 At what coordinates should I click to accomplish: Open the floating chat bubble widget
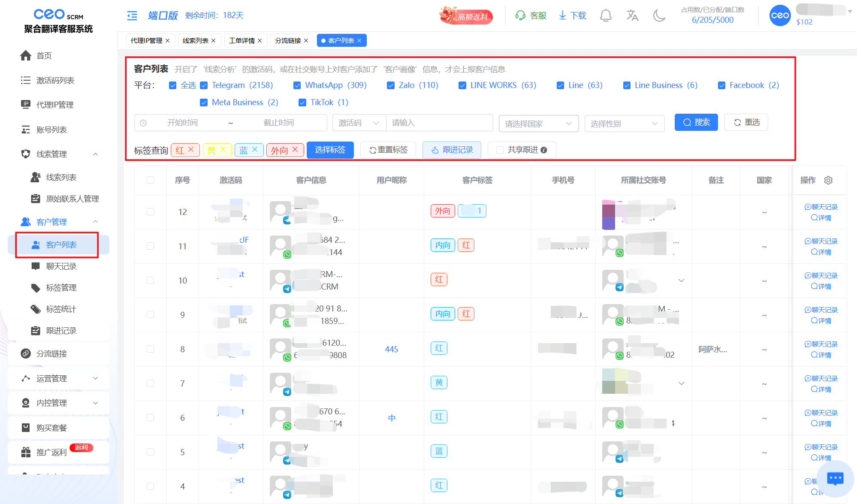[835, 478]
